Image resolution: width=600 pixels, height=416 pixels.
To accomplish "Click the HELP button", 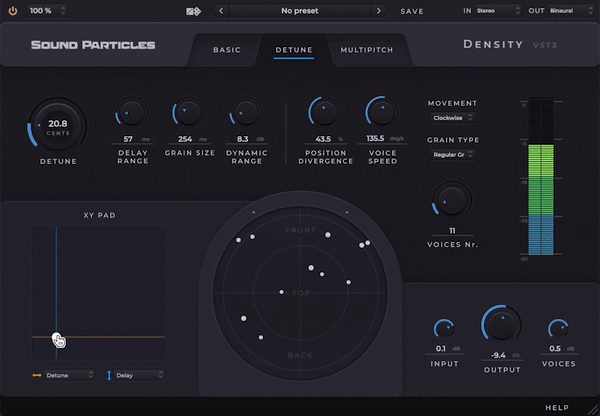I will (x=557, y=408).
